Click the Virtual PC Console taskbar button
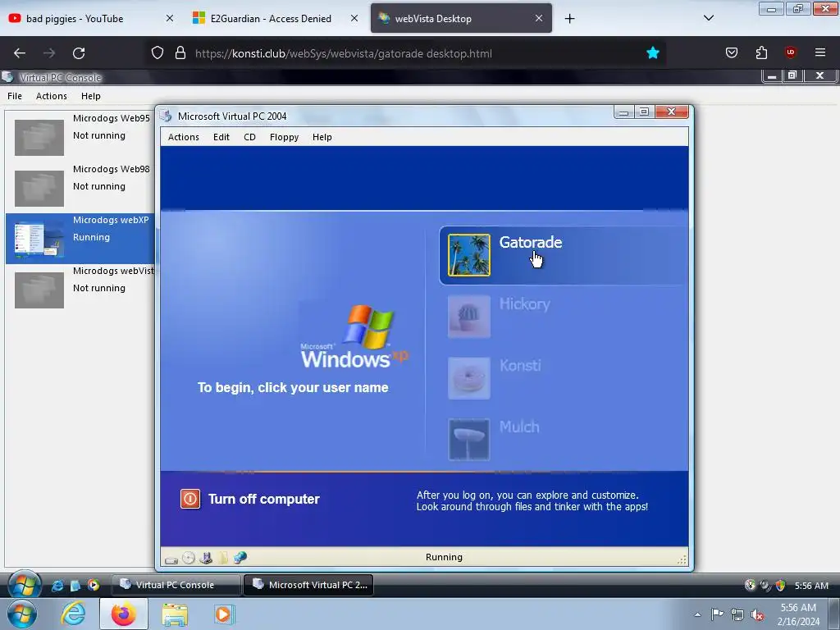The height and width of the screenshot is (630, 840). 176,585
